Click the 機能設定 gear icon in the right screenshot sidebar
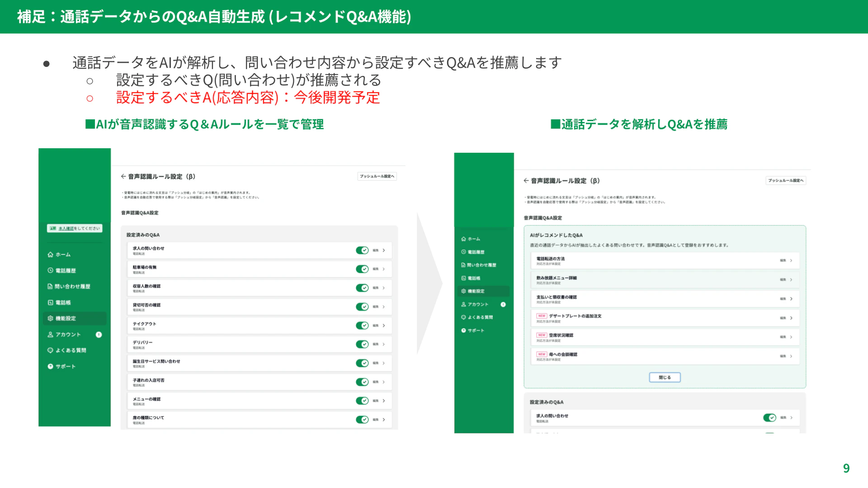This screenshot has height=488, width=868. tap(463, 291)
